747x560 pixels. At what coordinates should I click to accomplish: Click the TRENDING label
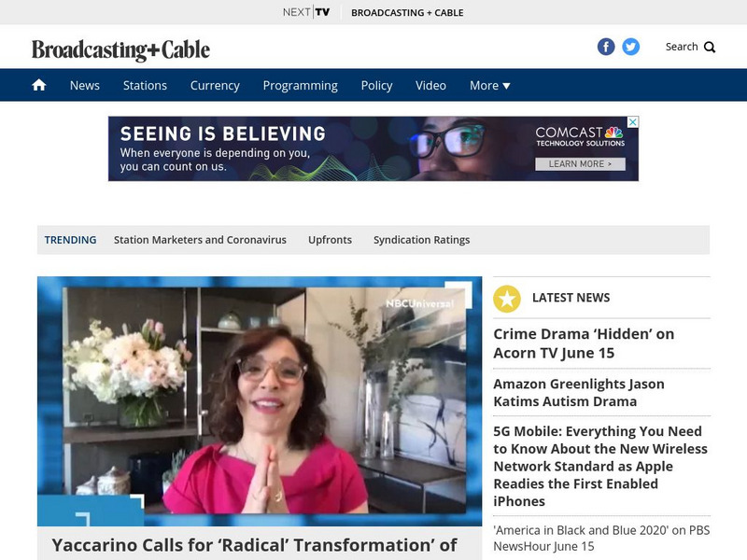[x=71, y=240]
